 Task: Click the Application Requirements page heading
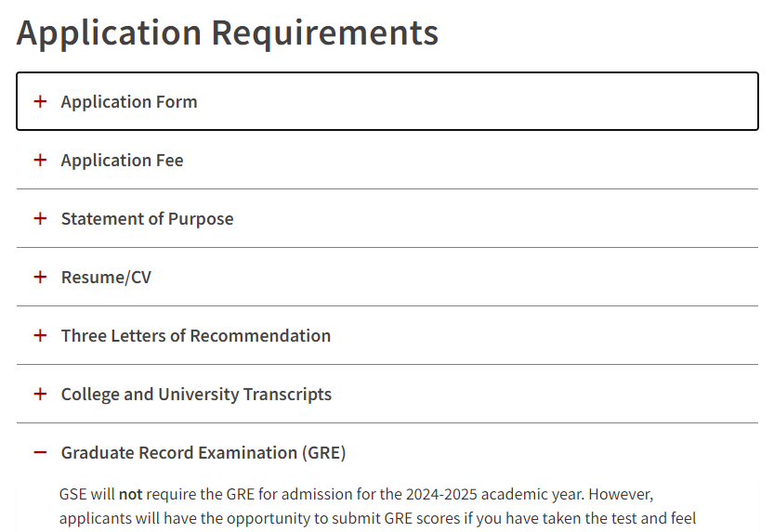coord(227,33)
